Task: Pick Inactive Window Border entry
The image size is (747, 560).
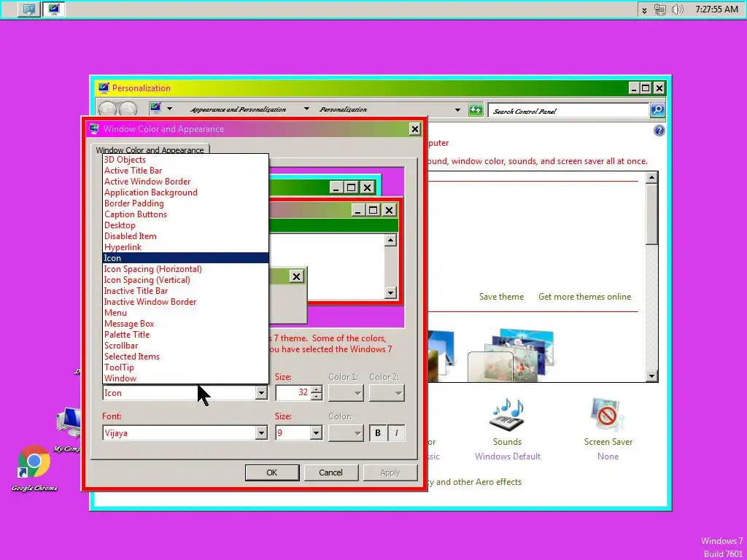Action: [x=186, y=302]
